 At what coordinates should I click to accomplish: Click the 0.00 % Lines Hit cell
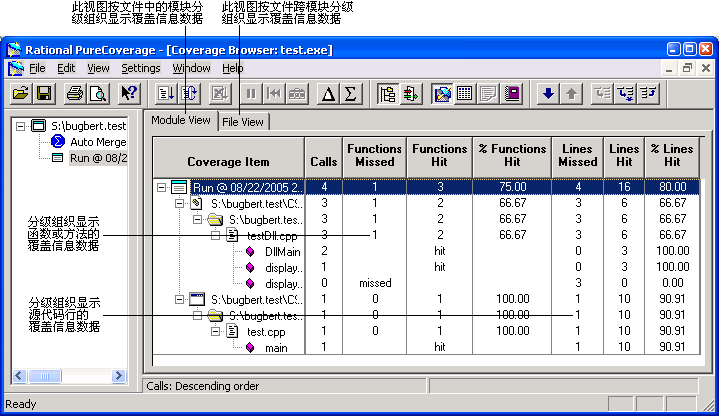coord(672,283)
